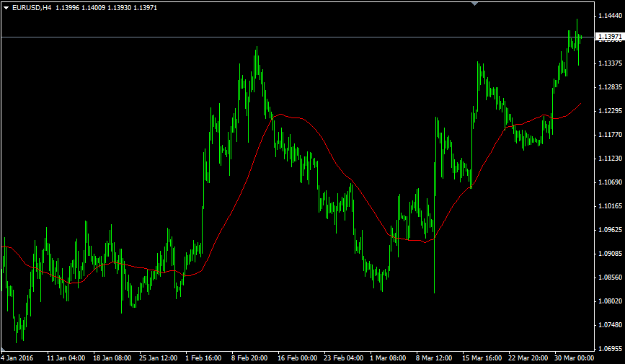Click the gray corner triangle at chart bottom-left

click(x=3, y=349)
